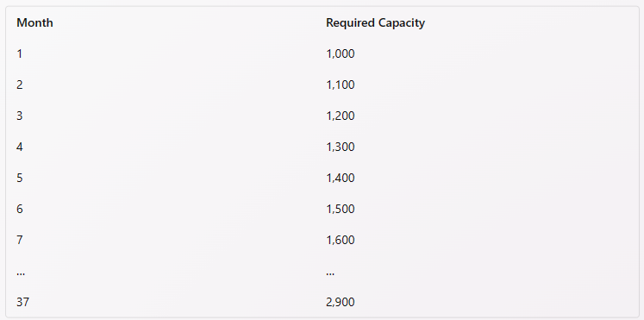This screenshot has height=320, width=644.
Task: Select the month 3 cell
Action: tap(19, 116)
